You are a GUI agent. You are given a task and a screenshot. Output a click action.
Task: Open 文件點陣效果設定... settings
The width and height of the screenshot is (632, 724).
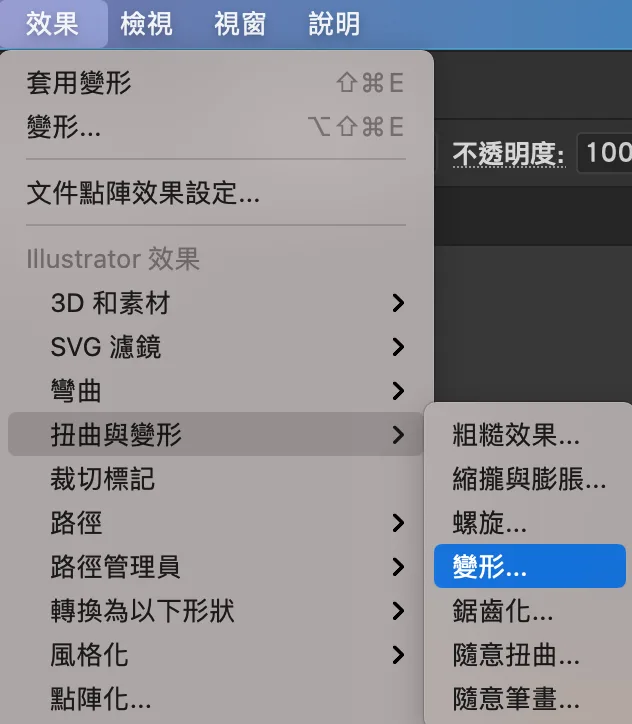tap(216, 193)
